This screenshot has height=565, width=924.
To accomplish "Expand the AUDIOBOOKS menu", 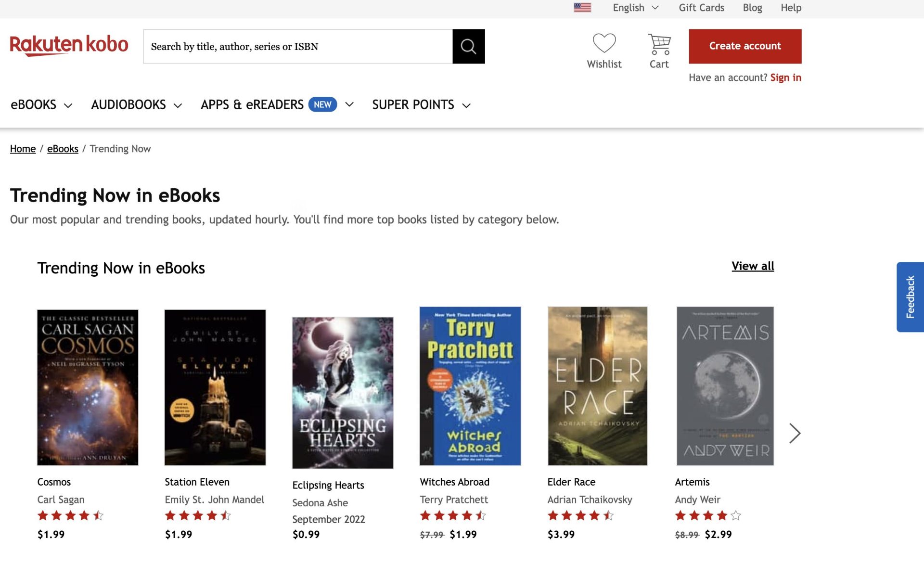I will pyautogui.click(x=137, y=105).
